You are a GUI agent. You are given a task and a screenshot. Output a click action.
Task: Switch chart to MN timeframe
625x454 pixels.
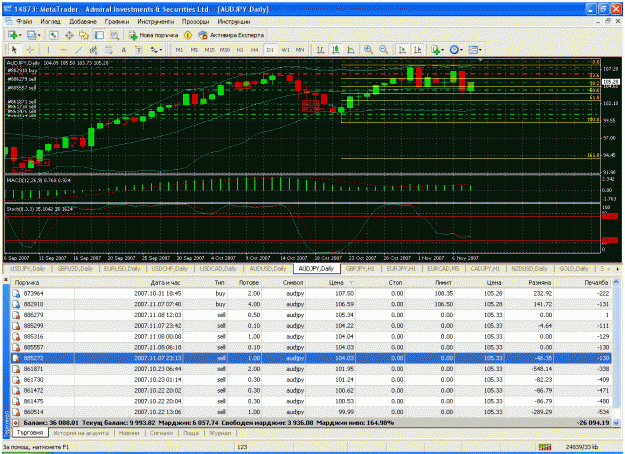point(300,50)
